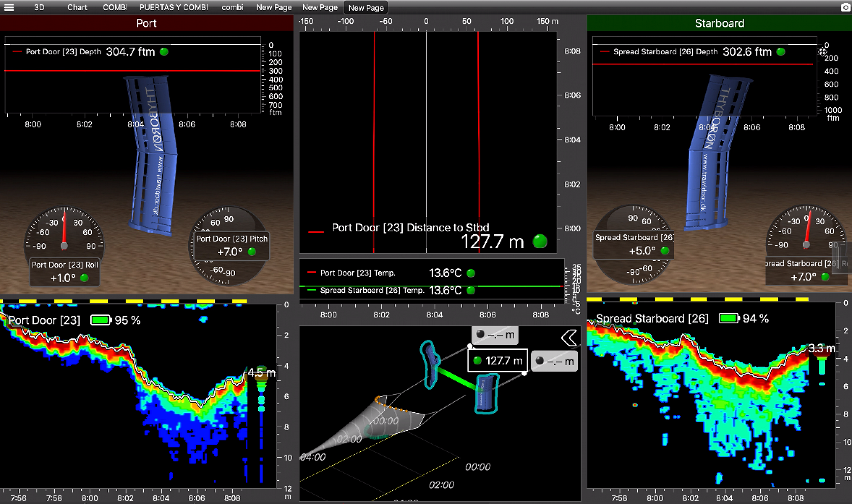Click the Port Door battery icon
Viewport: 852px width, 504px height.
click(x=101, y=320)
